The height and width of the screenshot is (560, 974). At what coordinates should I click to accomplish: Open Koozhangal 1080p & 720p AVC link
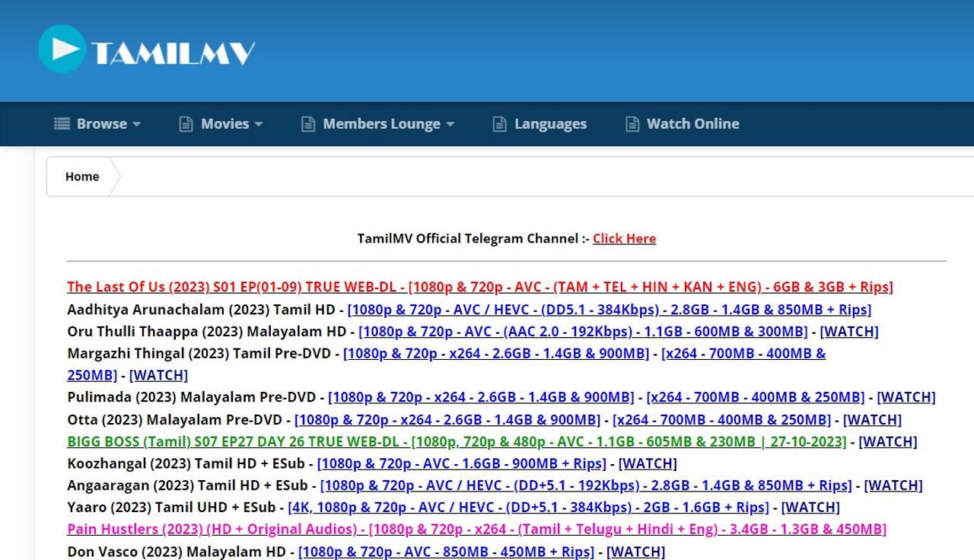click(x=462, y=463)
